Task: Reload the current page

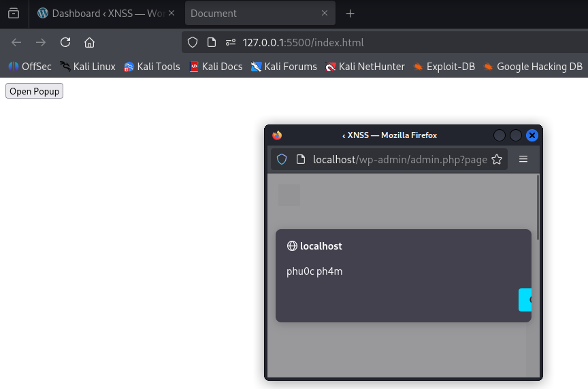Action: tap(65, 42)
